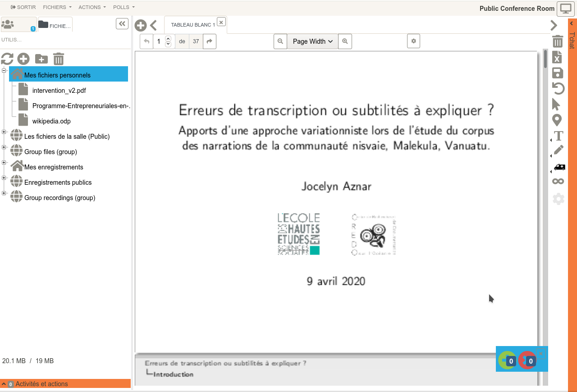Zoom in on the document
Viewport: 577px width, 392px height.
(x=345, y=41)
